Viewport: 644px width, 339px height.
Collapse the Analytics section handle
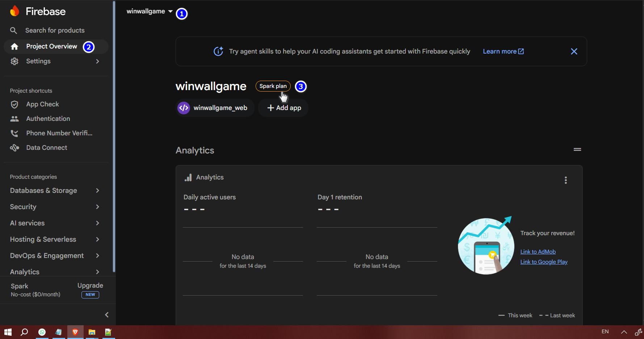(x=577, y=149)
